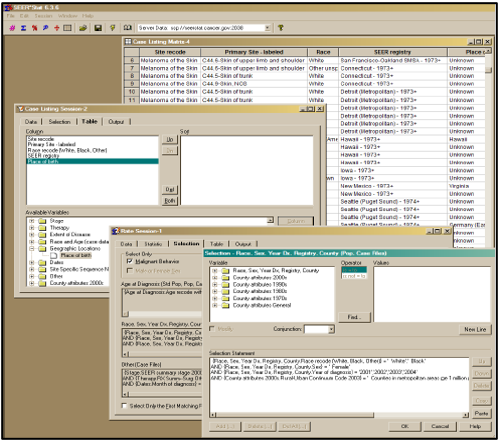Image resolution: width=500 pixels, height=440 pixels.
Task: Expand the Stage folder in Available Variables
Action: tap(31, 221)
